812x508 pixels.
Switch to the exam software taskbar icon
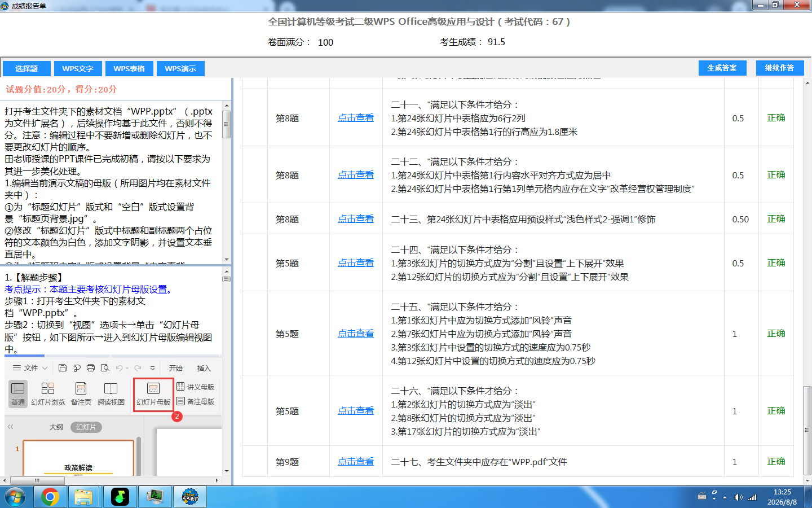(190, 497)
